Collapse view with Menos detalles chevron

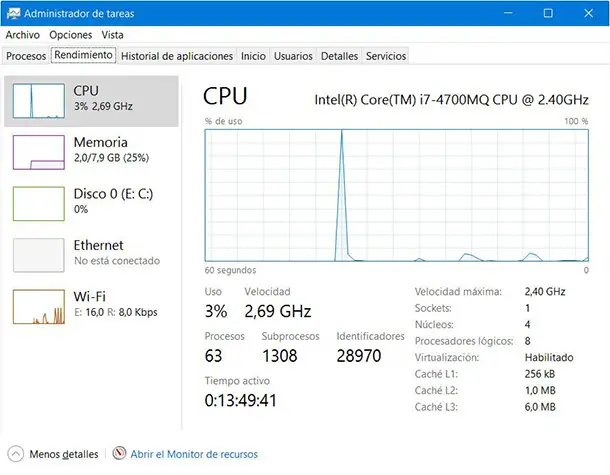click(x=15, y=454)
